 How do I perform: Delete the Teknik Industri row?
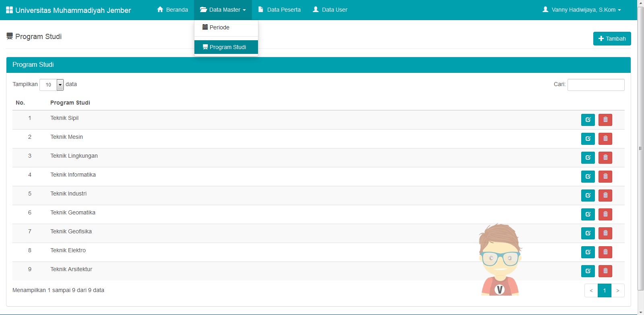point(605,196)
